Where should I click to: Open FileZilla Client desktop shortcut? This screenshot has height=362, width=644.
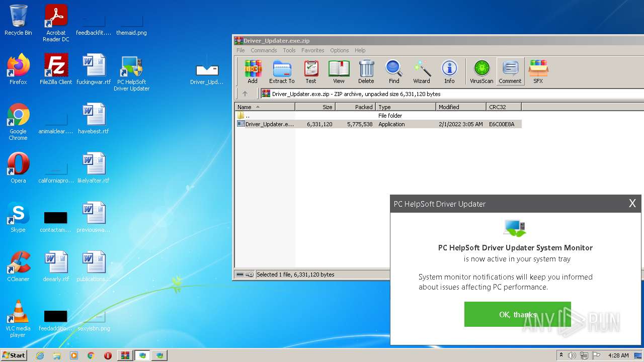[x=56, y=69]
